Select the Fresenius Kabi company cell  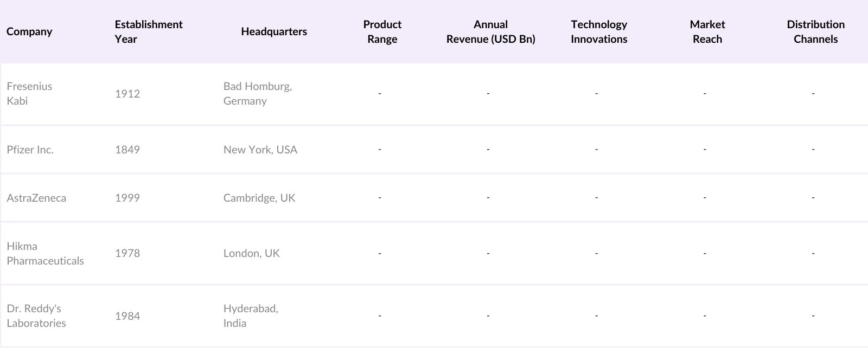click(x=29, y=93)
